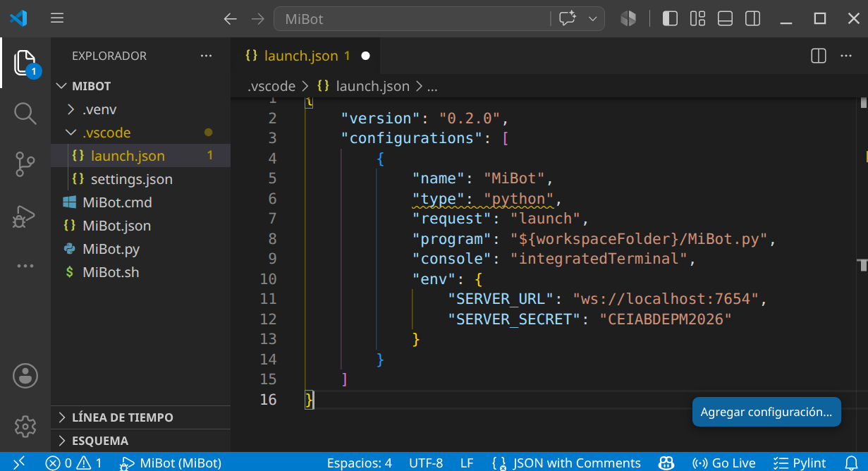The height and width of the screenshot is (471, 868).
Task: Expand the ESQUEMA section
Action: click(x=140, y=441)
